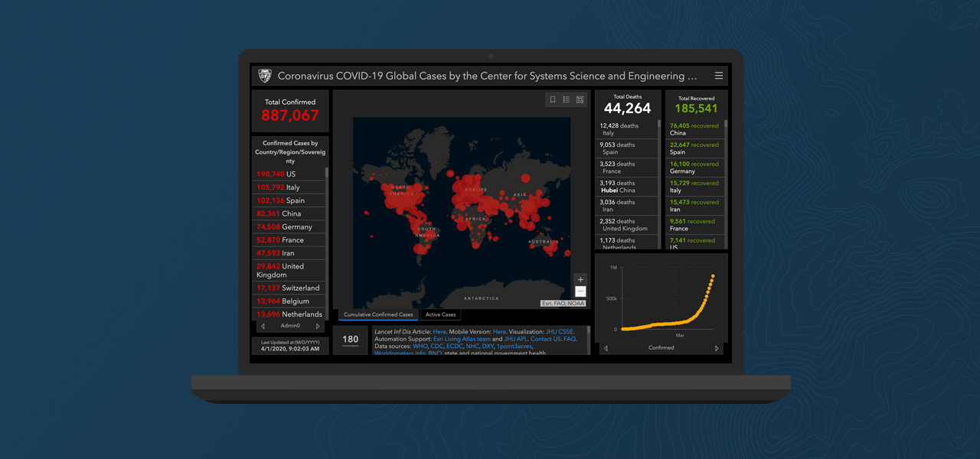Open the JHU CSSE link

559,331
